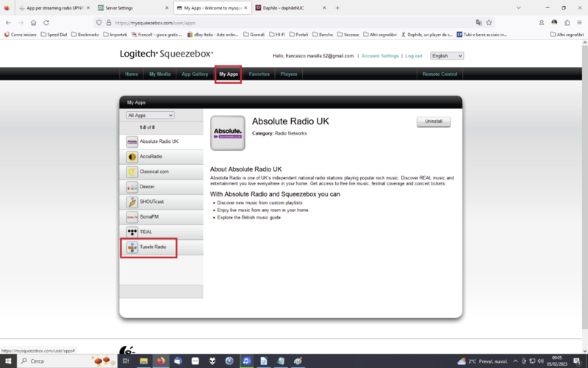The image size is (588, 368).
Task: Open Account Settings link
Action: pyautogui.click(x=380, y=56)
